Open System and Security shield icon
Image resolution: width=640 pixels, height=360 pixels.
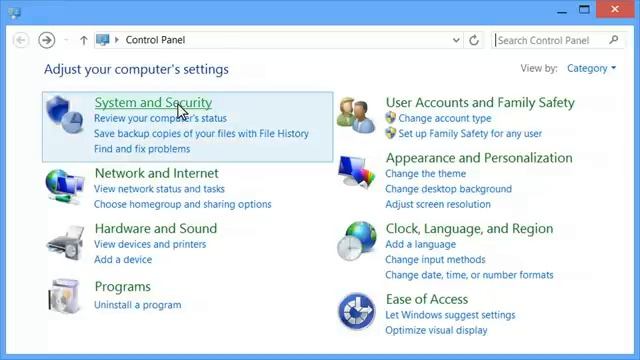pos(64,115)
